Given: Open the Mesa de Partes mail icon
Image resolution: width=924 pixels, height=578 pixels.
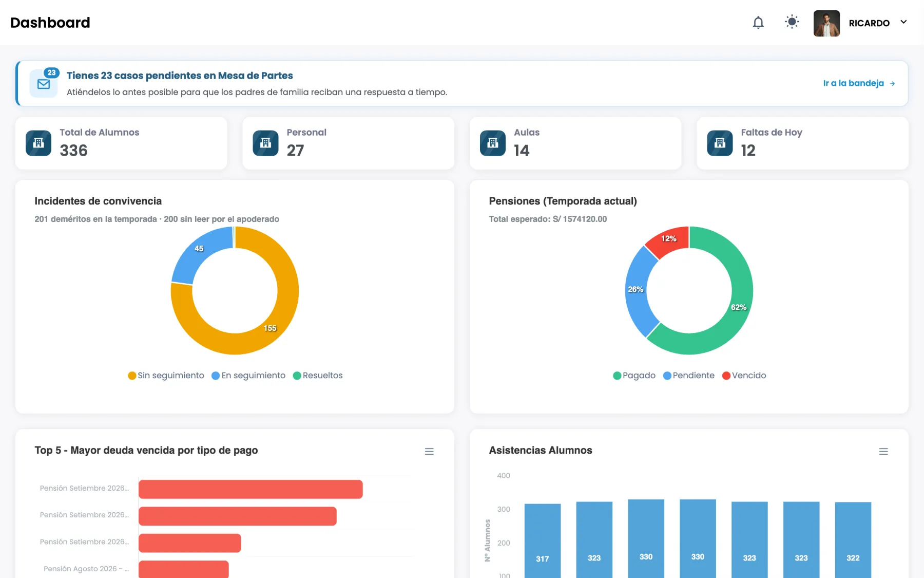Looking at the screenshot, I should (x=44, y=84).
